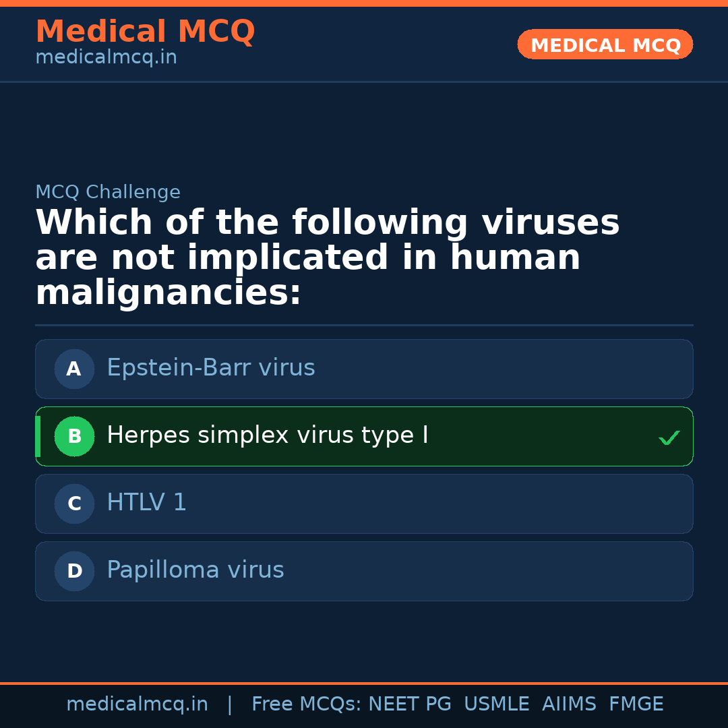Screen dimensions: 728x728
Task: Click the D option letter circle
Action: (74, 571)
